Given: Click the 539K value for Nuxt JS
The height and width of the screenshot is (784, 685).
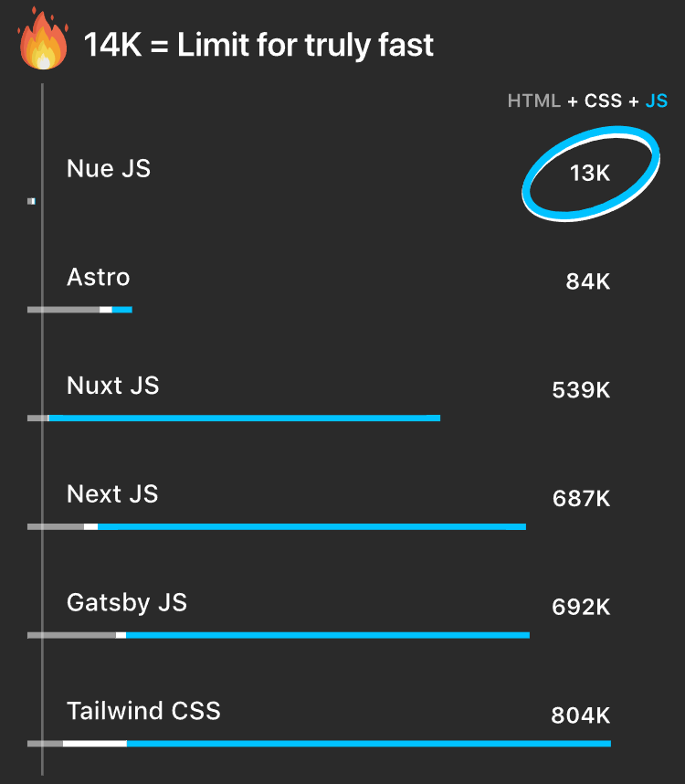Looking at the screenshot, I should [x=581, y=390].
